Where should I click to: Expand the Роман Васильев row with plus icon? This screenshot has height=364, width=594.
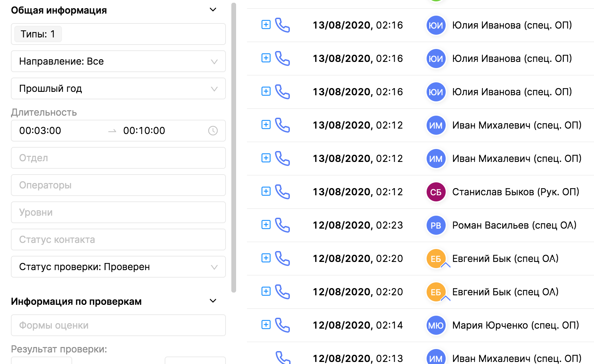(266, 225)
